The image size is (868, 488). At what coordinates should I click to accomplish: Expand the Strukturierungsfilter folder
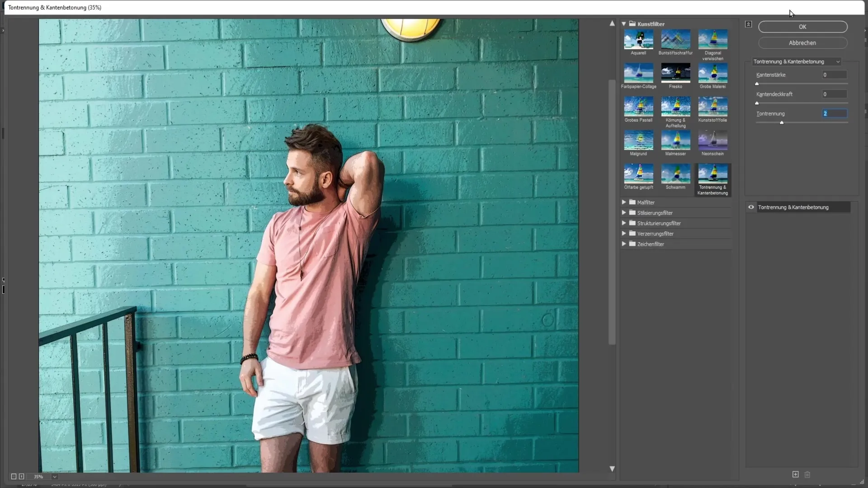[624, 223]
